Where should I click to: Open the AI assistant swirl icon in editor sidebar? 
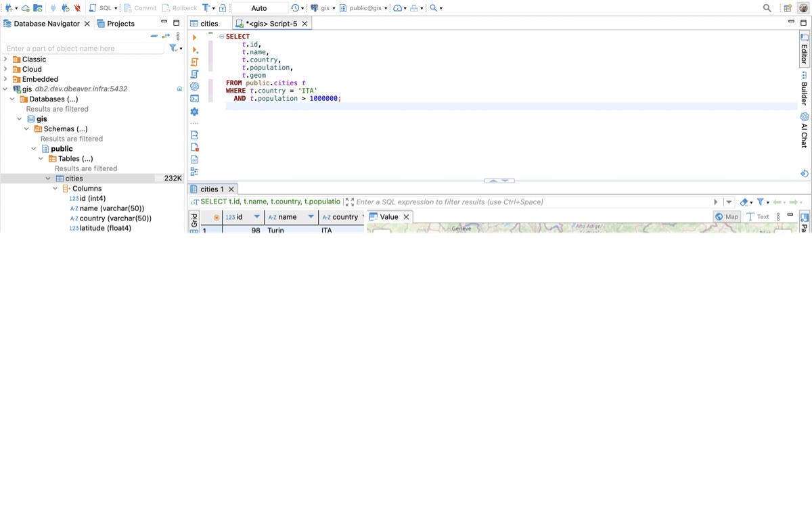[x=195, y=86]
